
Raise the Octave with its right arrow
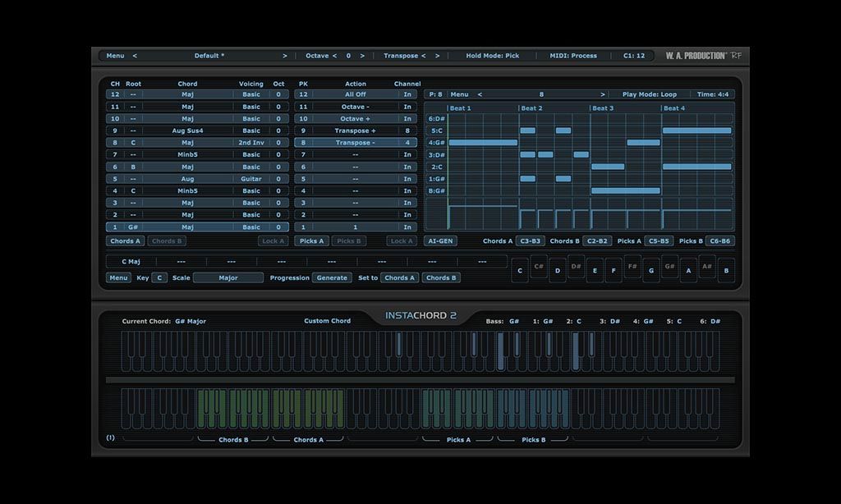click(x=362, y=56)
